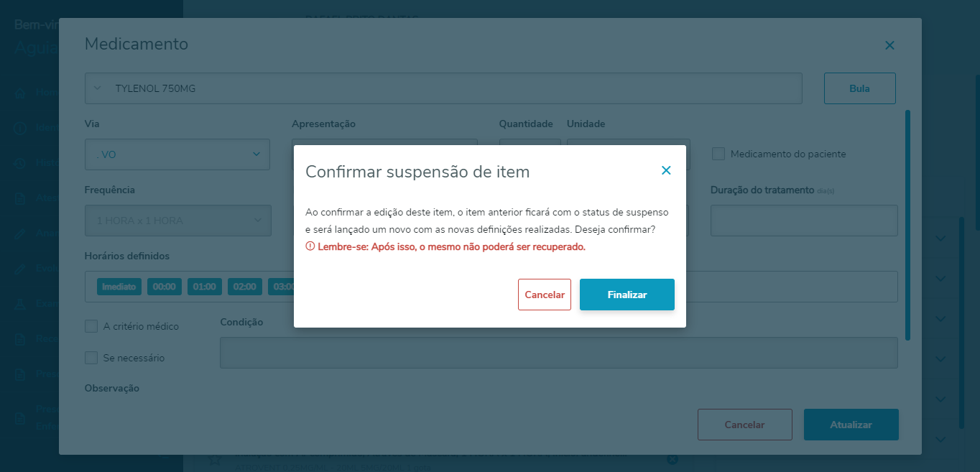Viewport: 980px width, 472px height.
Task: Select the 01:00 time chip
Action: [x=205, y=287]
